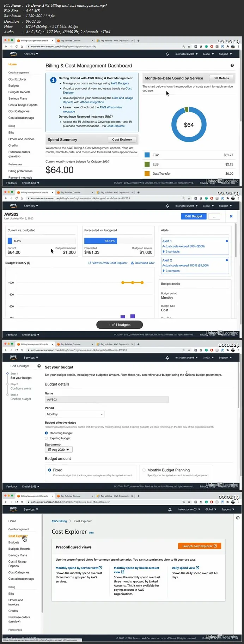This screenshot has width=244, height=644.
Task: Click the new tab plus icon in the 00:00:29 frame
Action: click(138, 41)
